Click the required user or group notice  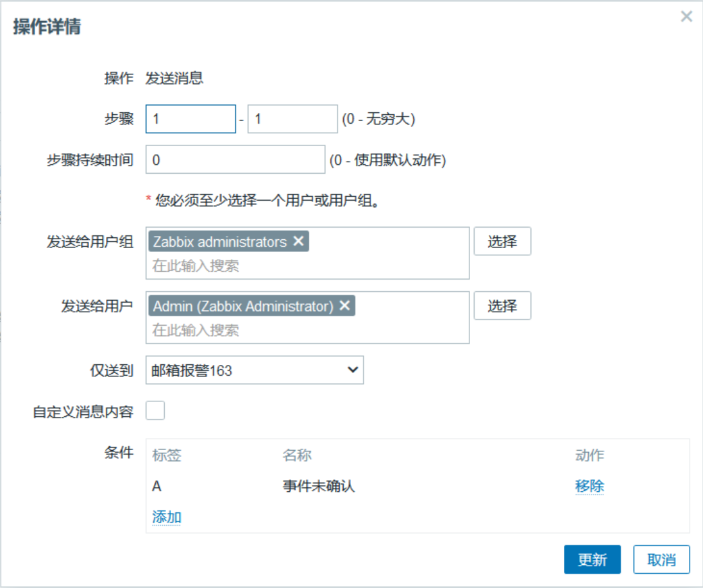click(264, 200)
